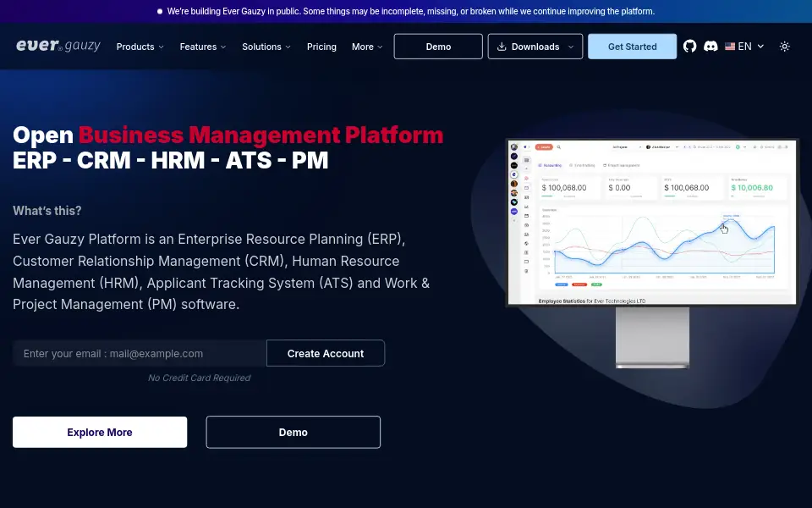Viewport: 812px width, 508px height.
Task: Expand the Features dropdown
Action: point(202,47)
